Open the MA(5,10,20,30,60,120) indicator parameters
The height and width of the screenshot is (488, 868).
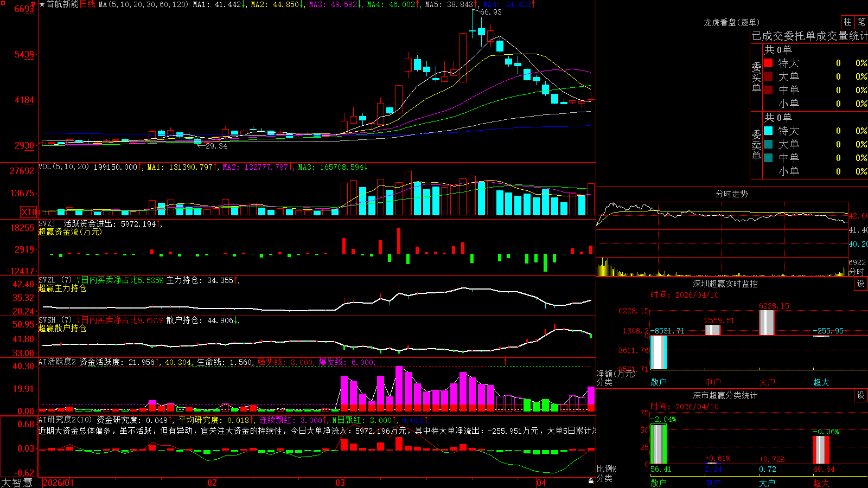pos(143,4)
